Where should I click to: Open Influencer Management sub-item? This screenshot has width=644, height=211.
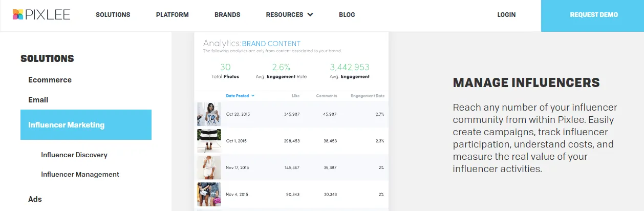point(80,174)
